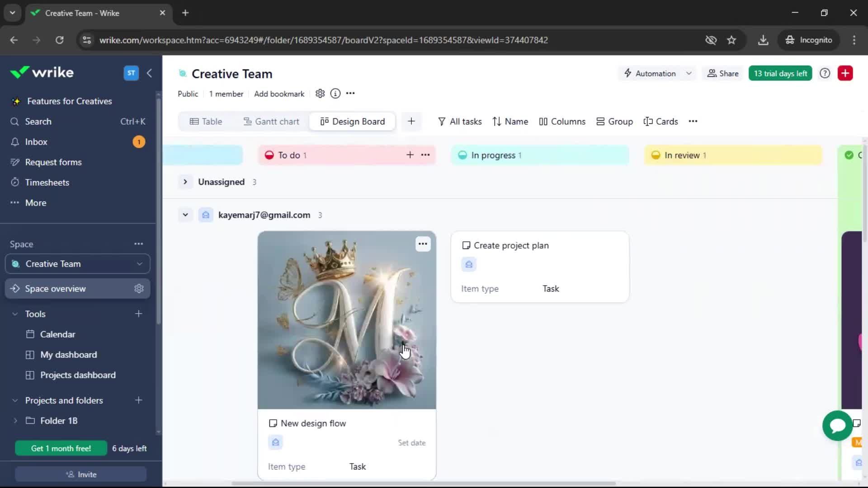868x488 pixels.
Task: Click Add bookmark link
Action: coord(279,94)
